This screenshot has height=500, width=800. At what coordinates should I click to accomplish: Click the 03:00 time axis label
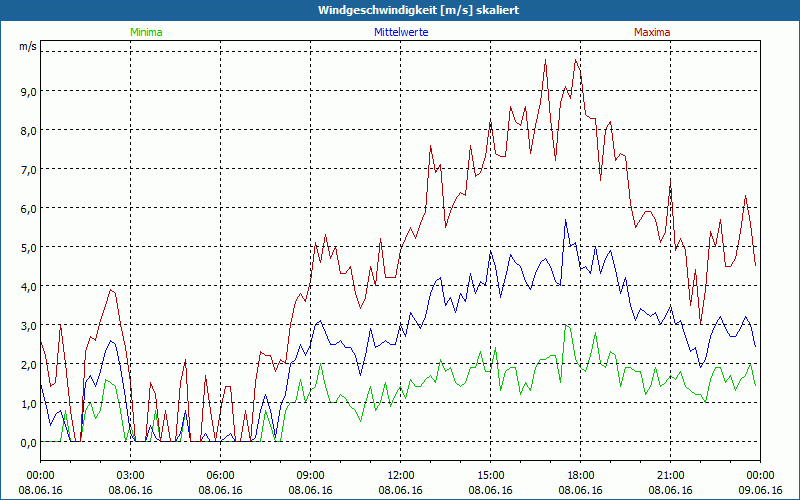(x=131, y=476)
